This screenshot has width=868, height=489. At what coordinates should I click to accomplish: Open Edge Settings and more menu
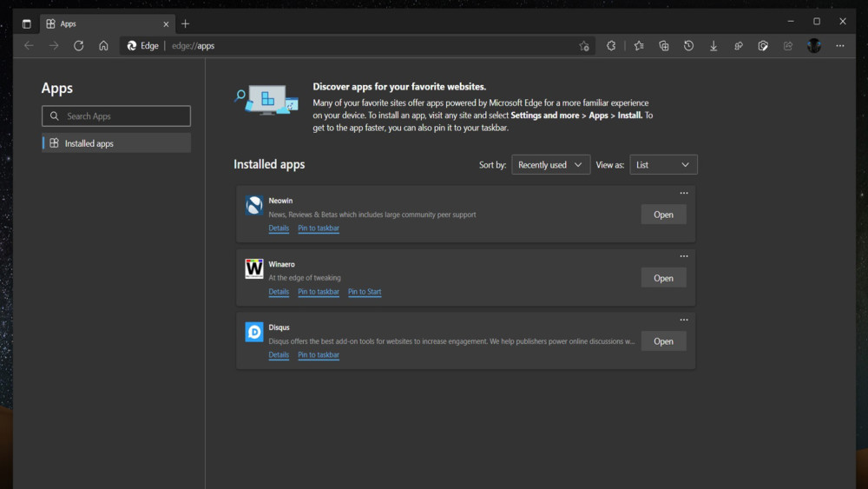839,46
